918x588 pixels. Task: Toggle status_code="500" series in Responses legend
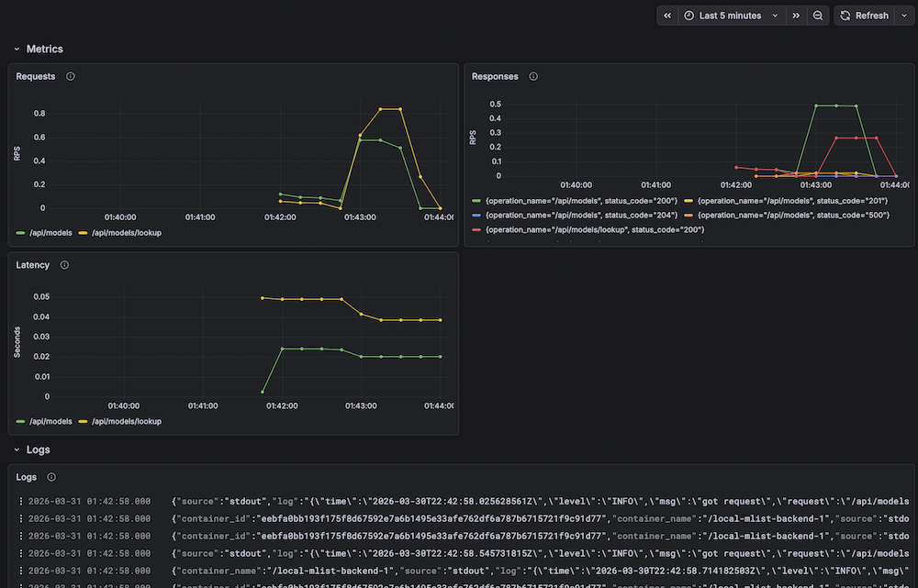(787, 216)
